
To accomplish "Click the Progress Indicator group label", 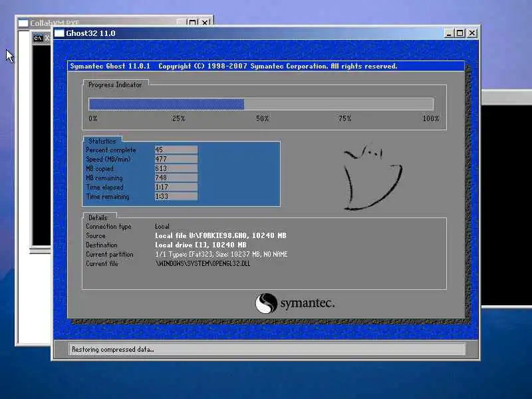I will point(115,85).
